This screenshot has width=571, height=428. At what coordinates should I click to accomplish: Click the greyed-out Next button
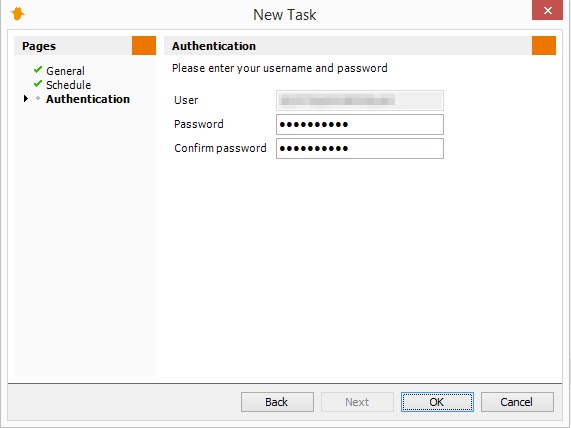357,402
